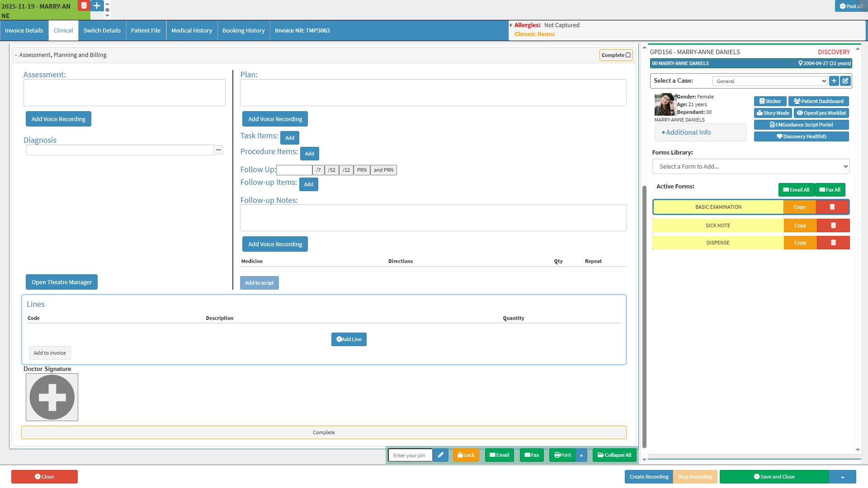
Task: Click the Assessment text area
Action: [x=124, y=93]
